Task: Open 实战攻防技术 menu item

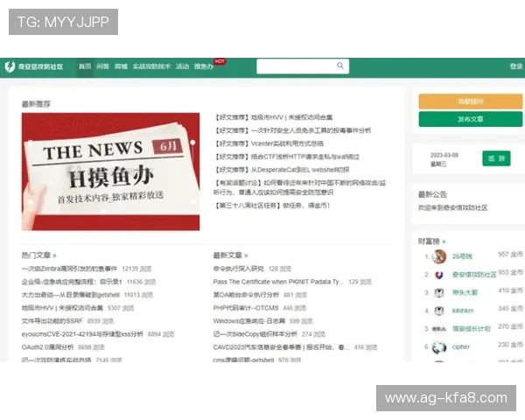Action: coord(151,66)
